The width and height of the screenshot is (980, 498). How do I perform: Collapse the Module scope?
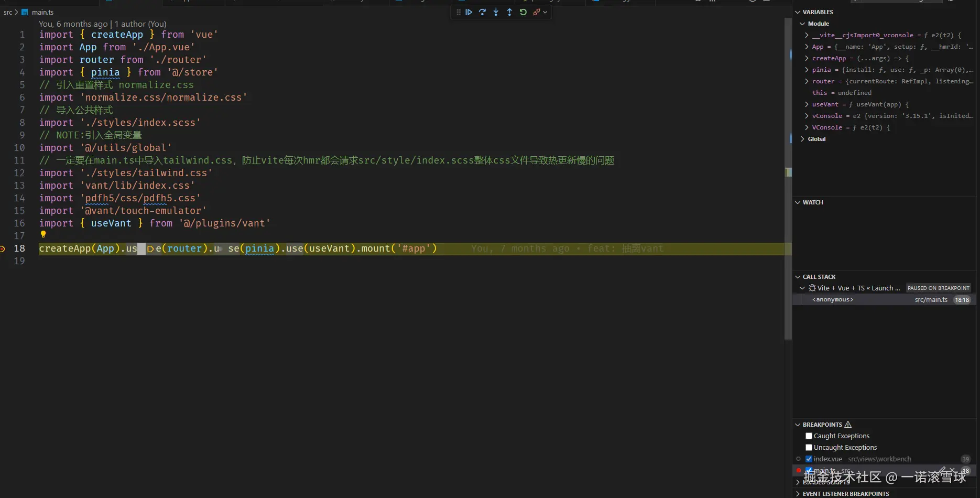tap(802, 24)
